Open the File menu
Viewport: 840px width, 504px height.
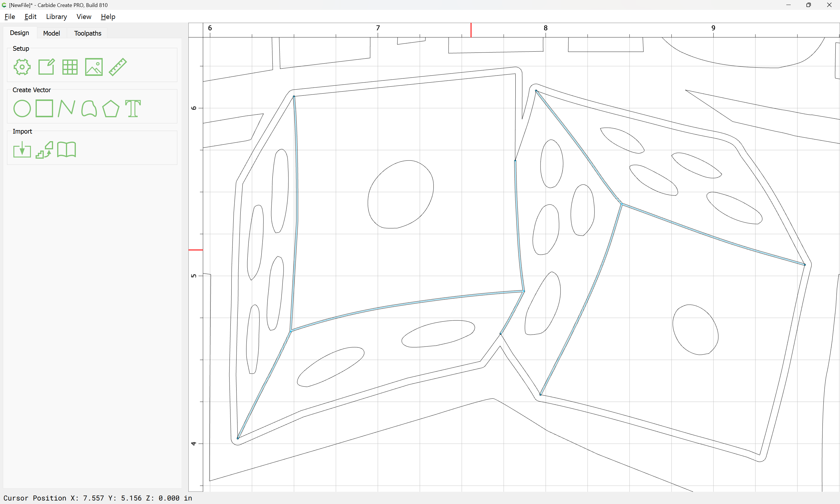(10, 17)
